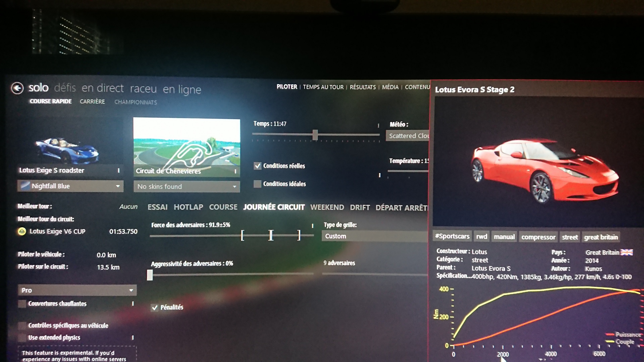Click the great britain tag
Image resolution: width=644 pixels, height=362 pixels.
point(601,237)
